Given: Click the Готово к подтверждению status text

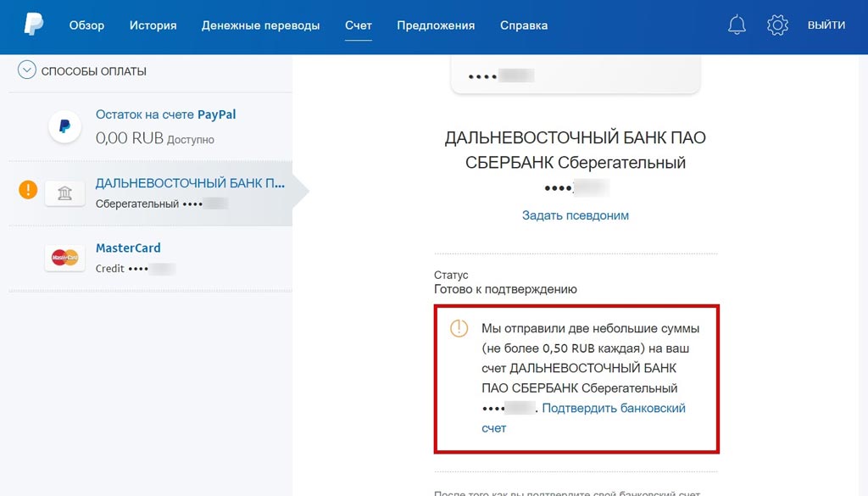Looking at the screenshot, I should pyautogui.click(x=505, y=289).
